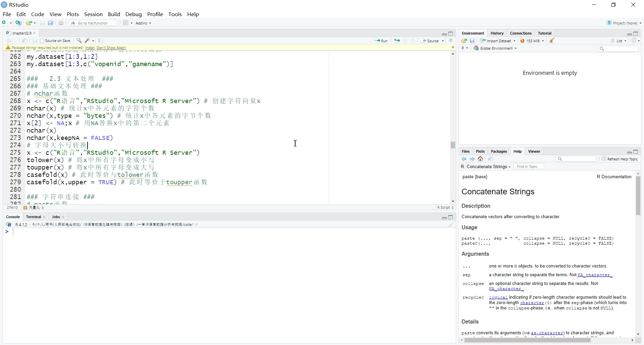
Task: Click the find/replace magnifier icon in editor
Action: pos(79,41)
